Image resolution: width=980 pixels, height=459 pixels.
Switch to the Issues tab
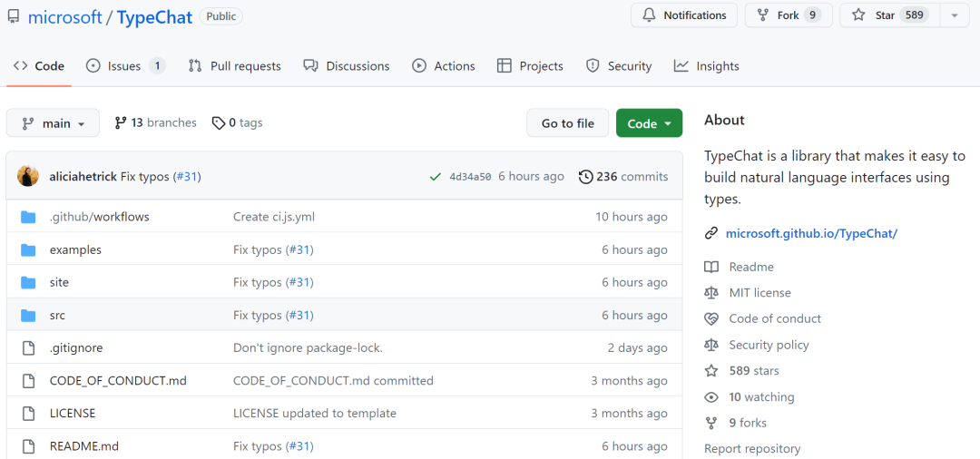pos(125,65)
